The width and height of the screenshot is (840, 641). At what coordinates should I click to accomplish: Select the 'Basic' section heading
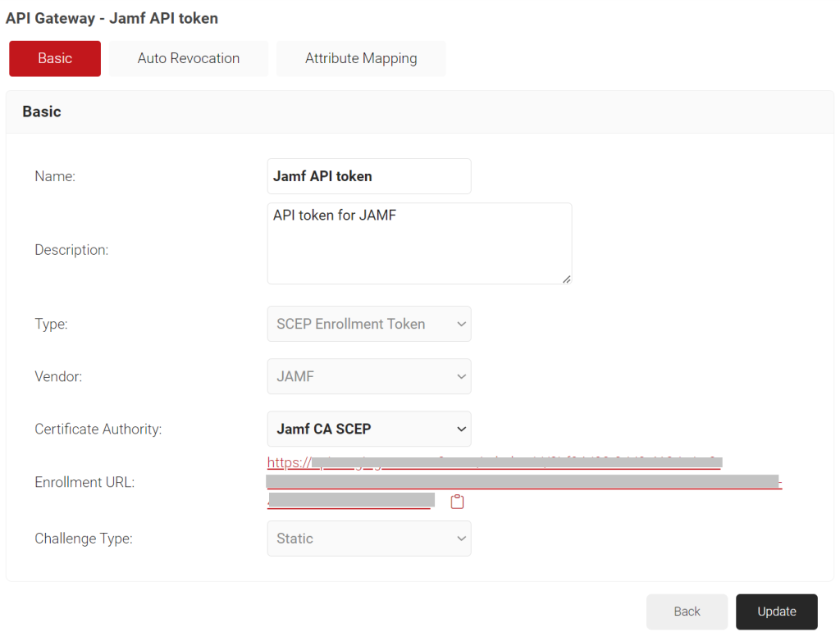pyautogui.click(x=42, y=111)
